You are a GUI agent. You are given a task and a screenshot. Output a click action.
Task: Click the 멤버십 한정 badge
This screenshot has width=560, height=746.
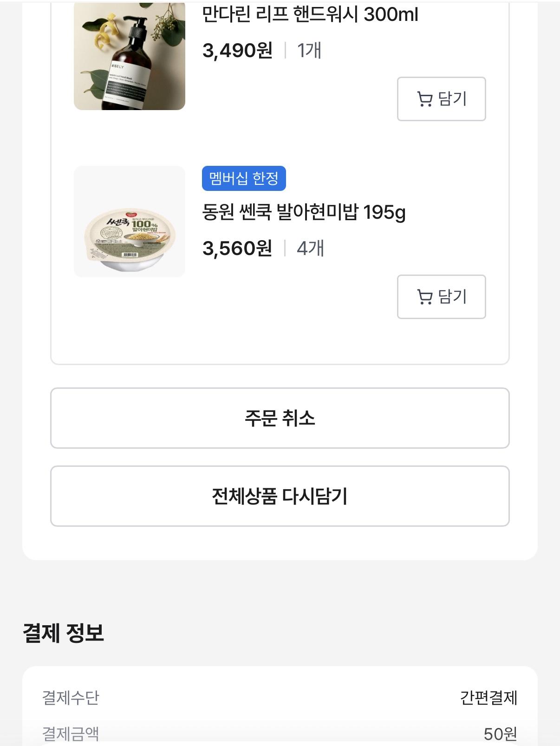(244, 178)
